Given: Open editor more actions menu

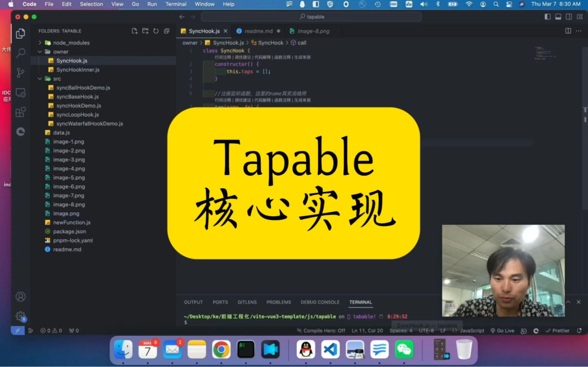Looking at the screenshot, I should 579,31.
